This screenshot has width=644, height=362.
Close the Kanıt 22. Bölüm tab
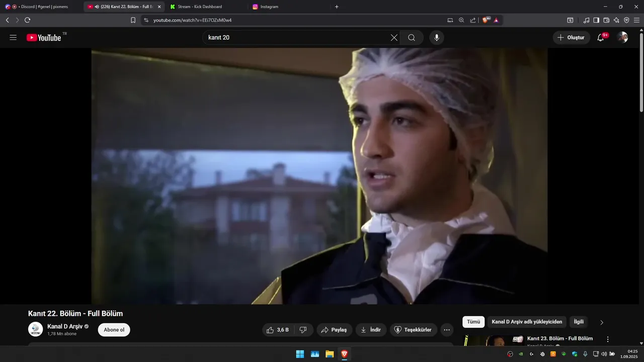click(x=159, y=7)
